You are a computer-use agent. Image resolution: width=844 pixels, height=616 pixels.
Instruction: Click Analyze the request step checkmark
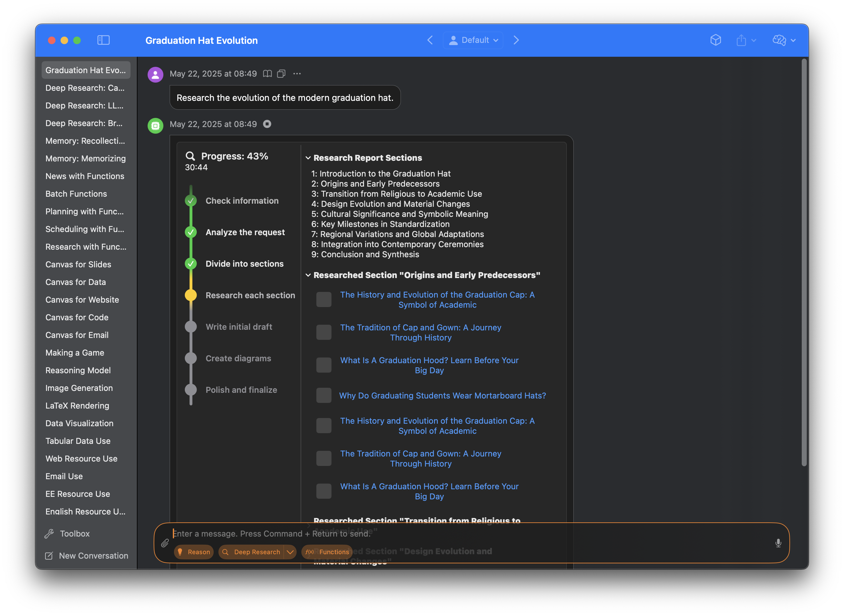[191, 232]
